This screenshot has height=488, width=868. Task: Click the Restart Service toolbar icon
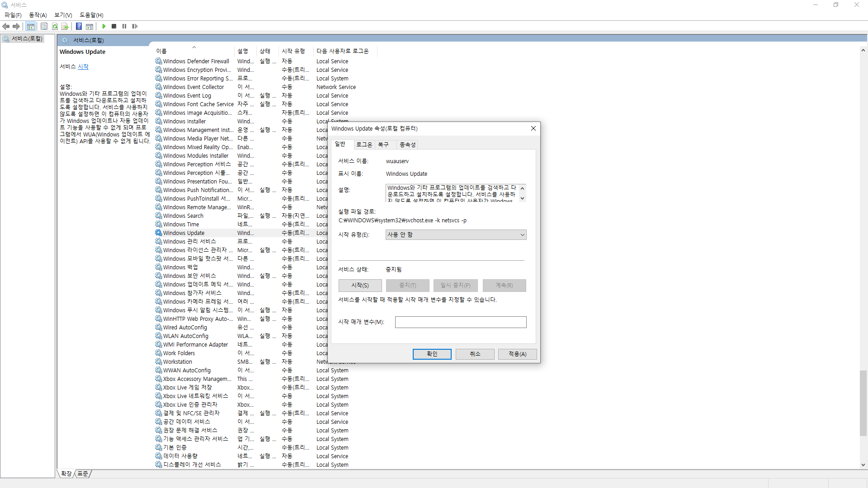click(x=135, y=26)
